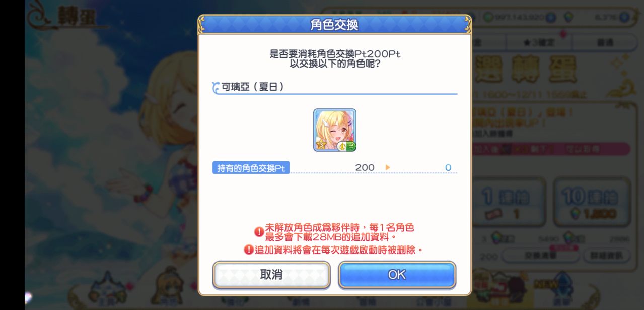Open the 交換清單 exchange list
The width and height of the screenshot is (644, 310).
coord(540,256)
